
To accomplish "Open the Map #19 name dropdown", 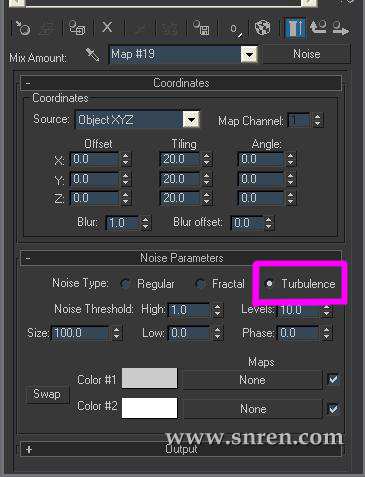I will [249, 54].
